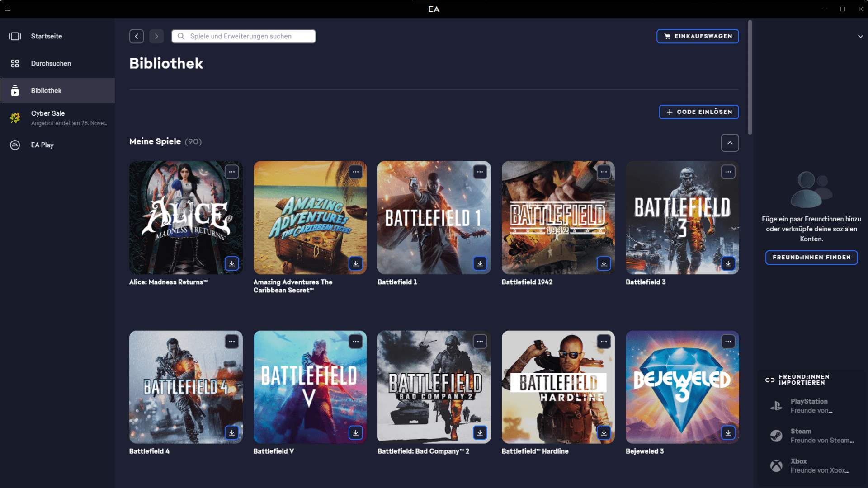Minimize the EA app window
868x488 pixels.
(x=825, y=9)
